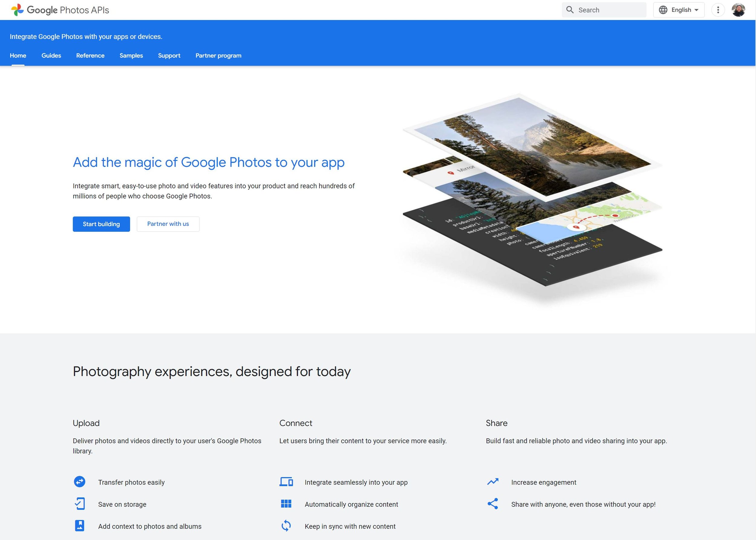Click the Google Photos pinwheel logo

click(17, 10)
